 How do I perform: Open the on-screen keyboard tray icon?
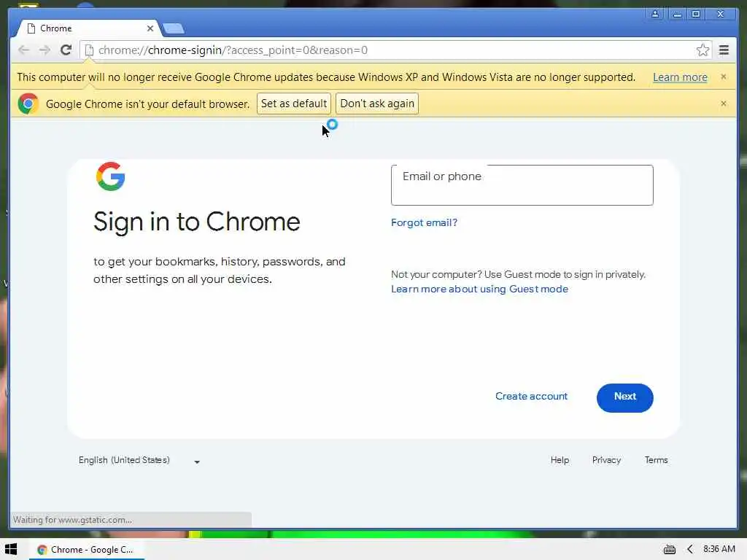click(x=670, y=550)
